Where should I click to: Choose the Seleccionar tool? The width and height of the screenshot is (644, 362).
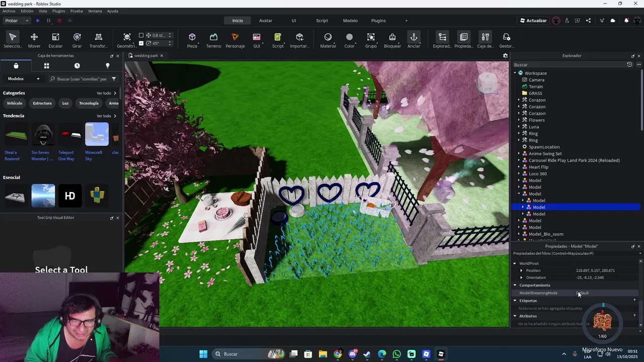(13, 40)
